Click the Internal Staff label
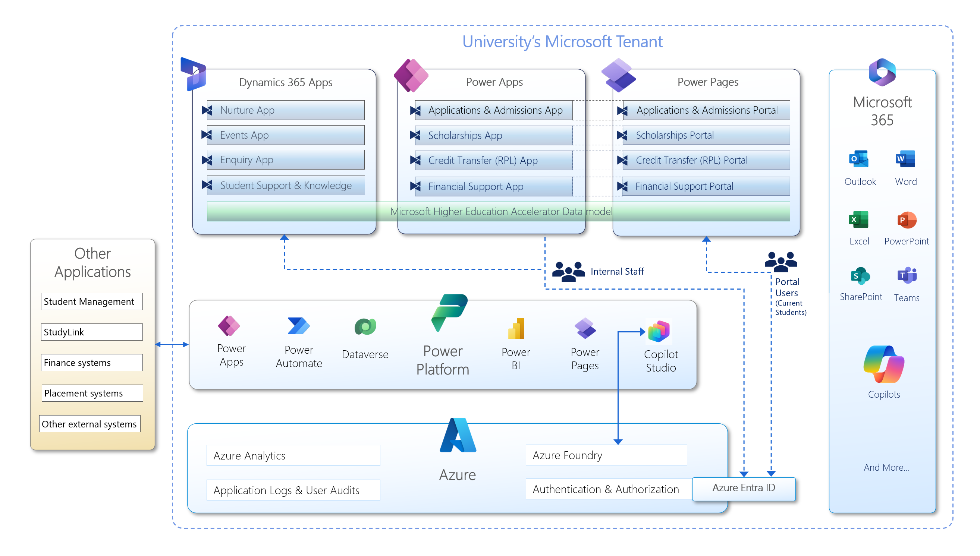The width and height of the screenshot is (980, 556). (617, 272)
